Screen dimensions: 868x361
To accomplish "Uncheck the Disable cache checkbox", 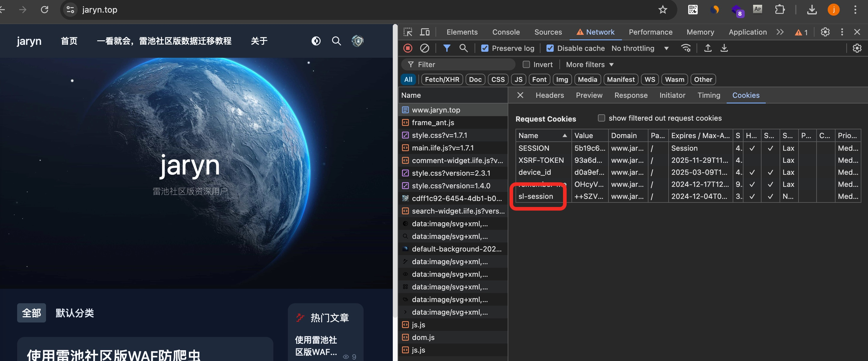I will click(550, 48).
